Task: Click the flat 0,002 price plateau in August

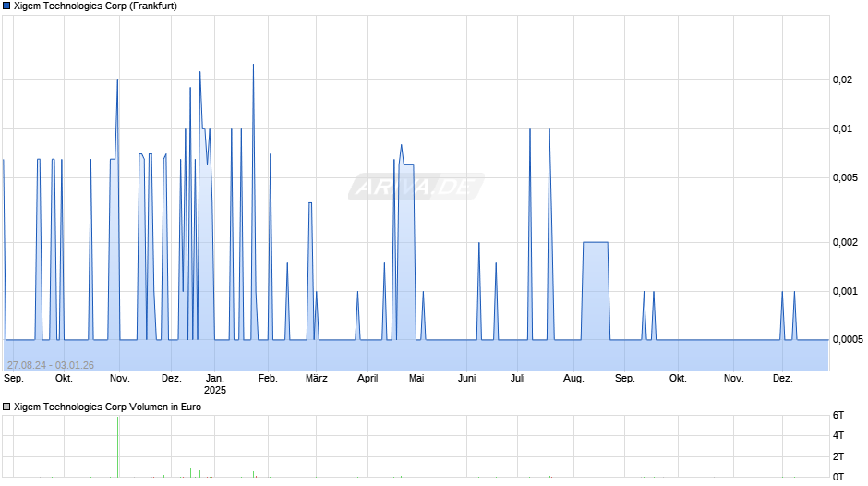Action: [595, 242]
